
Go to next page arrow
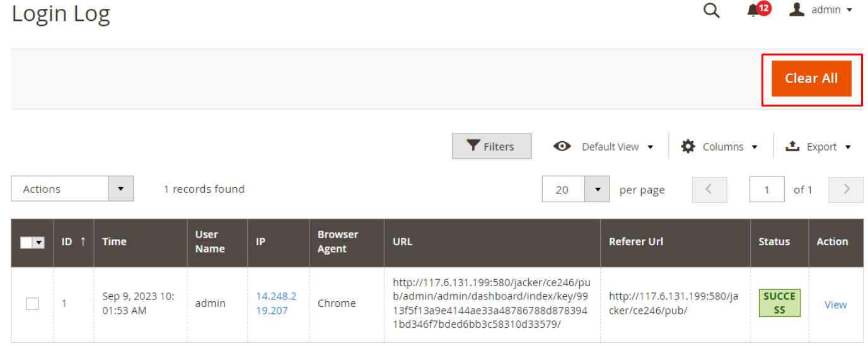point(846,189)
